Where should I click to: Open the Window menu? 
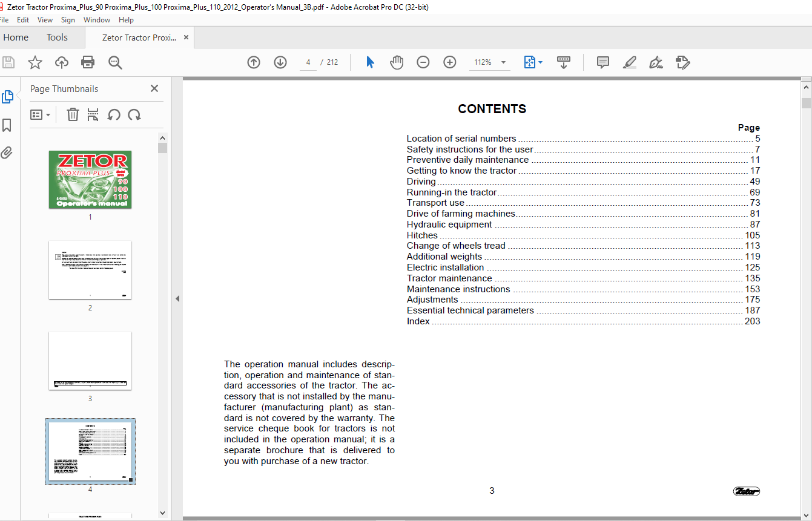(97, 20)
